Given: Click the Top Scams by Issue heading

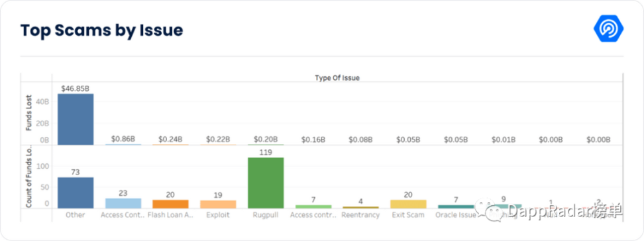Looking at the screenshot, I should click(x=101, y=31).
